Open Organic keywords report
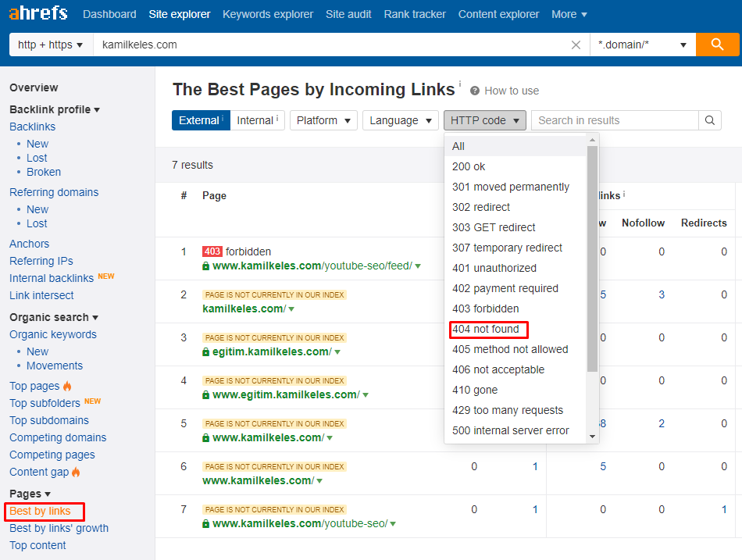742x560 pixels. point(53,334)
